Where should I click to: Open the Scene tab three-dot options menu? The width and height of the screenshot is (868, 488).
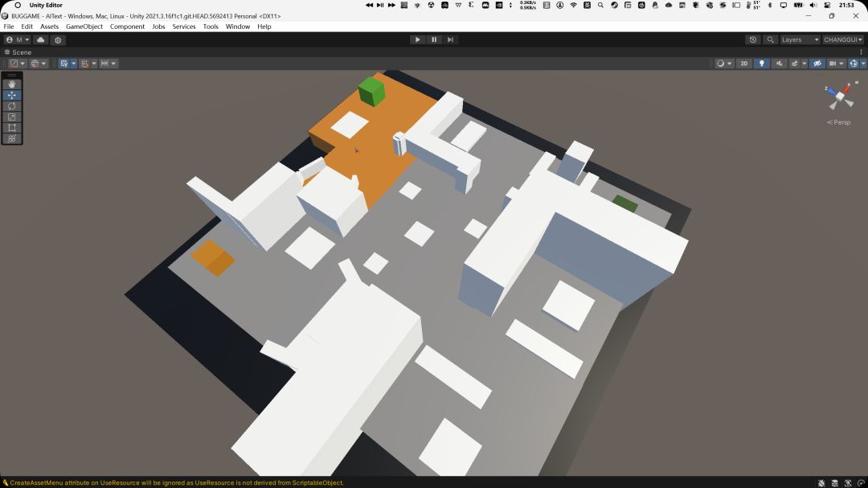[x=861, y=52]
